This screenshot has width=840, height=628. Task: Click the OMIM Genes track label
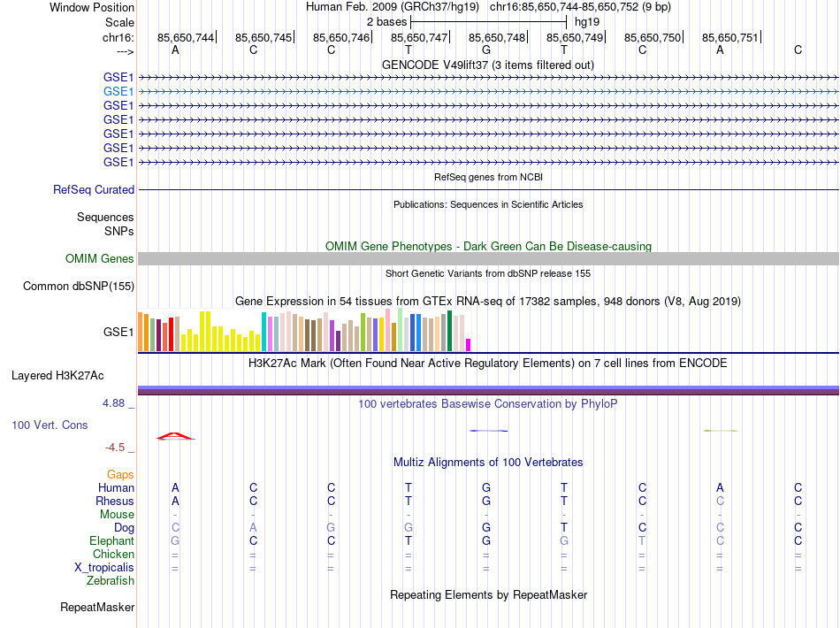pos(100,259)
